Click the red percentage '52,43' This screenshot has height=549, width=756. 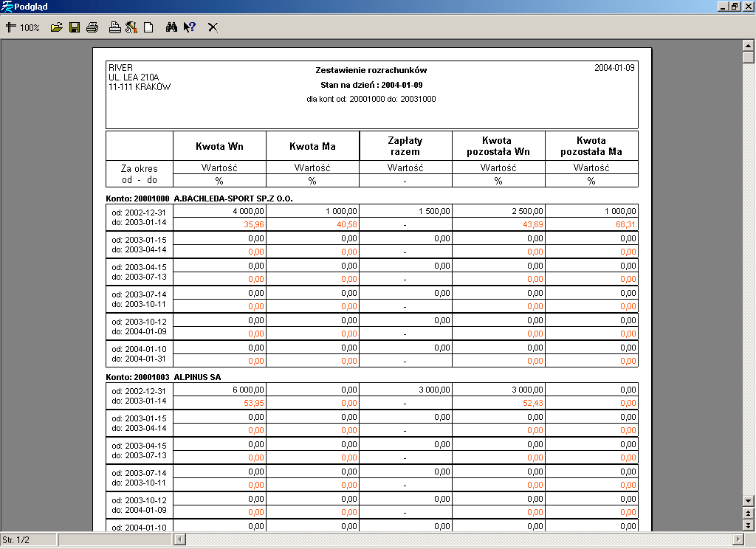point(533,403)
